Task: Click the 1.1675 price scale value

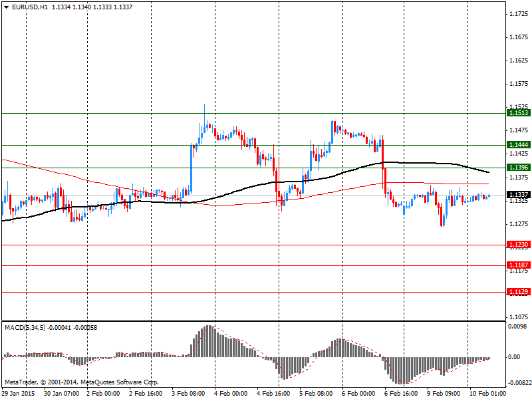Action: point(519,37)
